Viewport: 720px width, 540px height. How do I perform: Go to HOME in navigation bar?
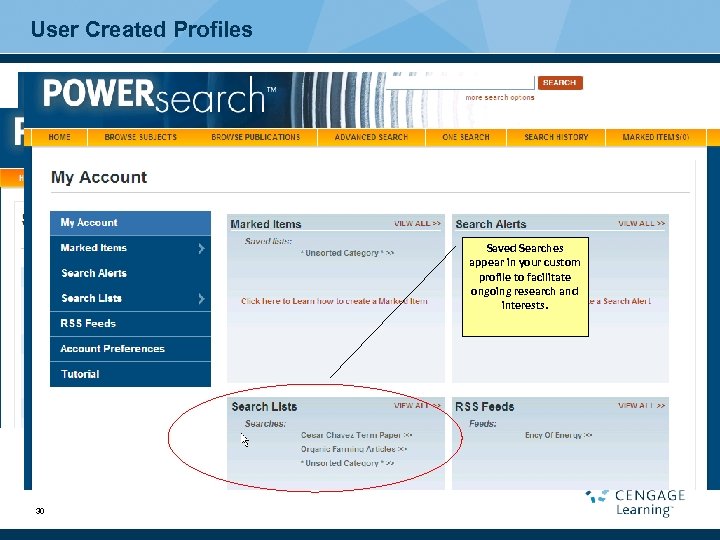(x=60, y=137)
